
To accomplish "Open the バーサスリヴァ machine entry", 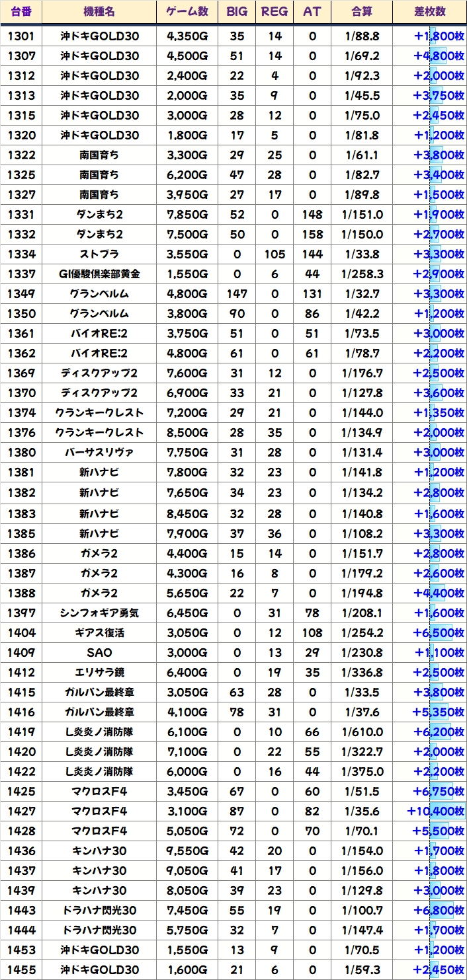I will click(x=99, y=453).
